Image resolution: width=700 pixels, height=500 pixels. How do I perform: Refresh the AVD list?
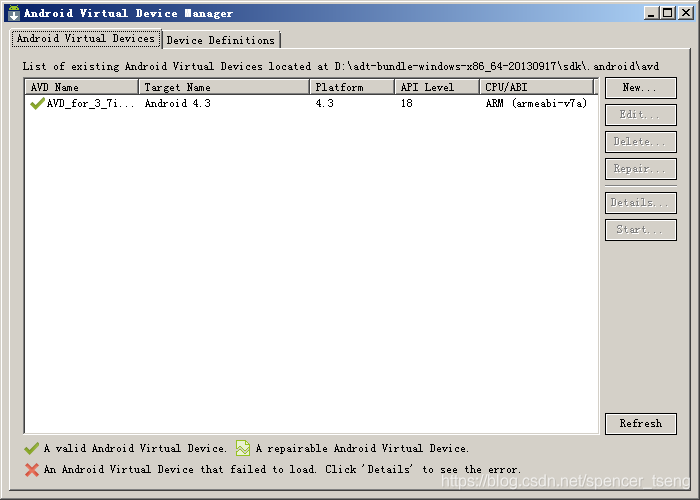[x=641, y=424]
